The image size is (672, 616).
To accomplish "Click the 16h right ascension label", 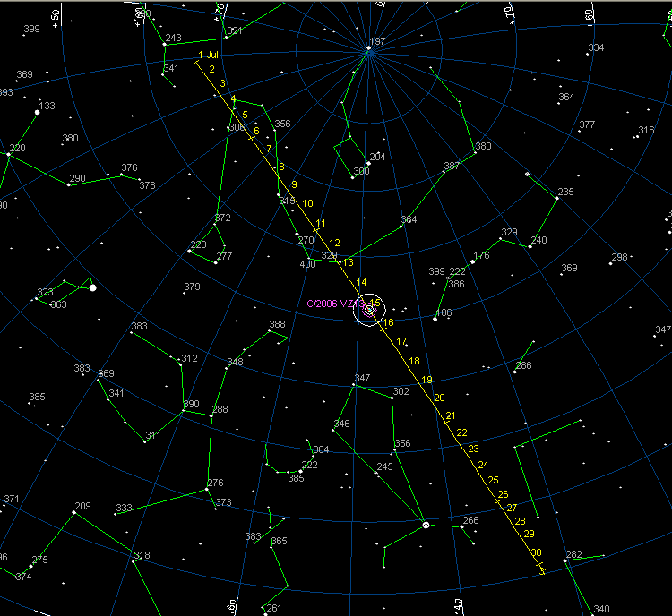I will pyautogui.click(x=231, y=606).
